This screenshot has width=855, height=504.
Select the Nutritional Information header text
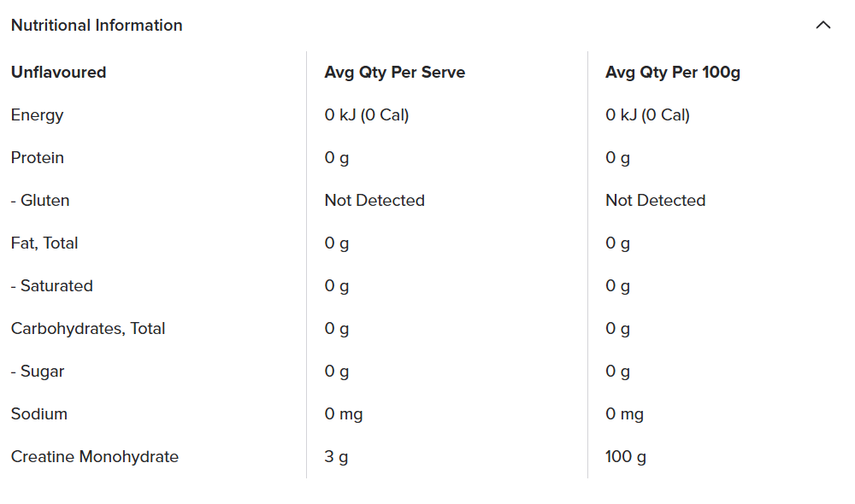point(97,25)
